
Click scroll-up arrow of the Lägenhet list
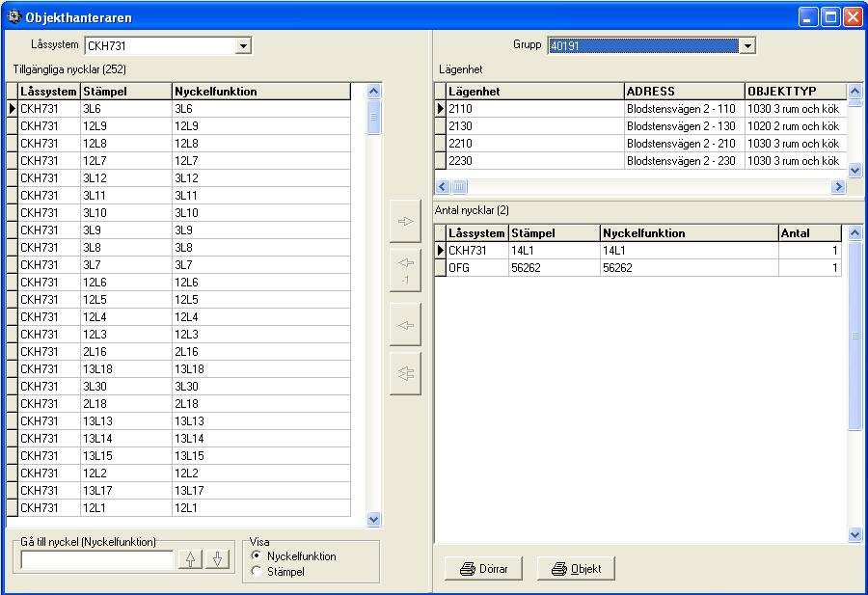tap(854, 91)
